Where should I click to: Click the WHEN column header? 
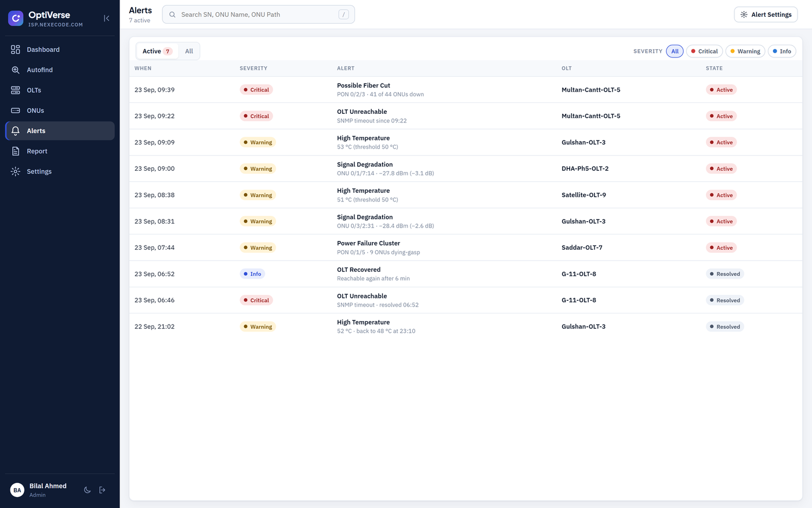click(x=143, y=69)
